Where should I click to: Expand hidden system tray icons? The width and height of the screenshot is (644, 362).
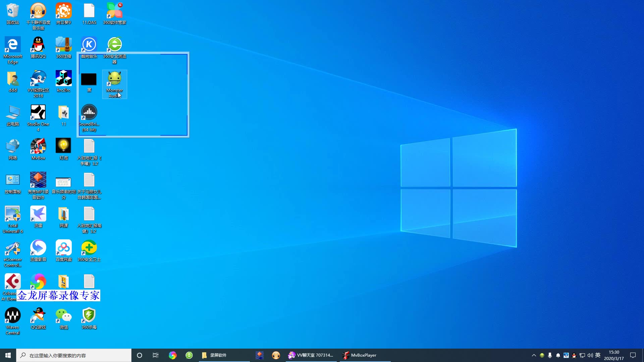pos(534,355)
